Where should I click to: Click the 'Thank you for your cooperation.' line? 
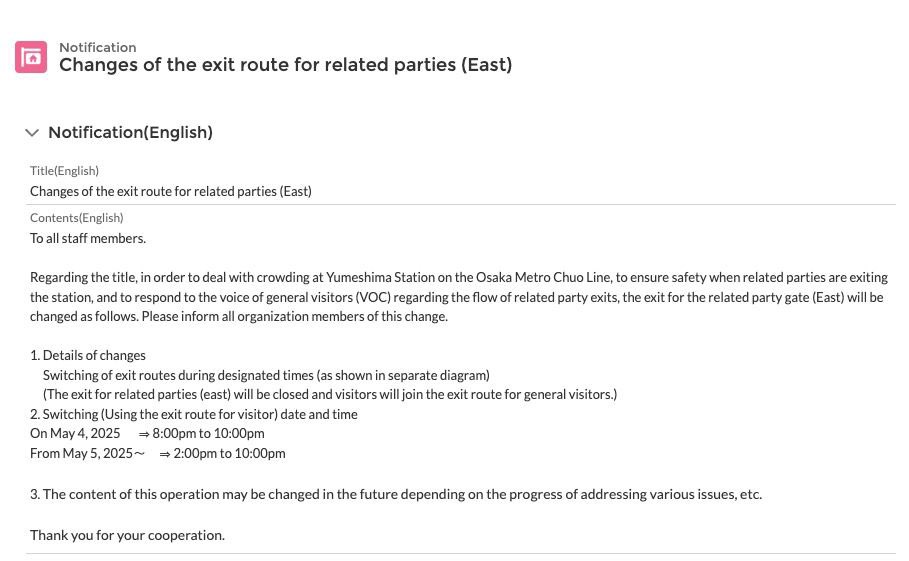point(127,535)
